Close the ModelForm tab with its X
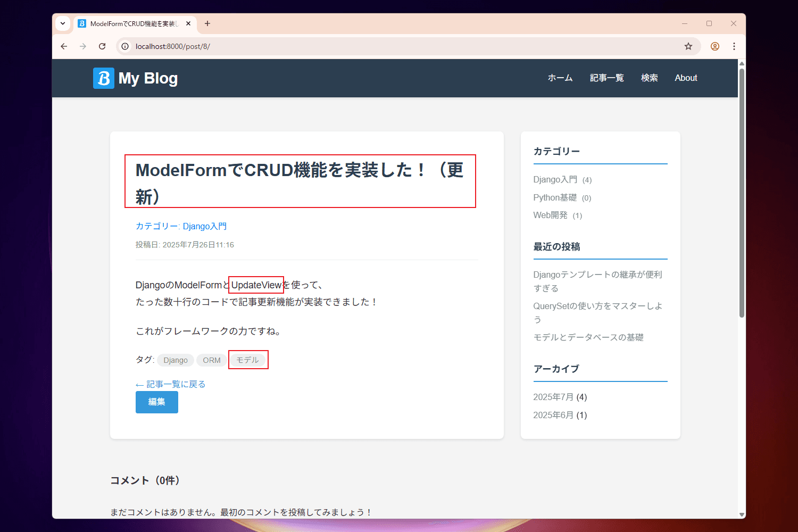This screenshot has height=532, width=798. [188, 23]
